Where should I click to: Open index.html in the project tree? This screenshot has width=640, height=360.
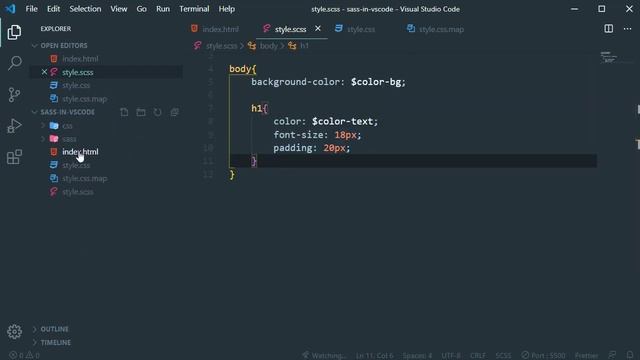pos(80,152)
